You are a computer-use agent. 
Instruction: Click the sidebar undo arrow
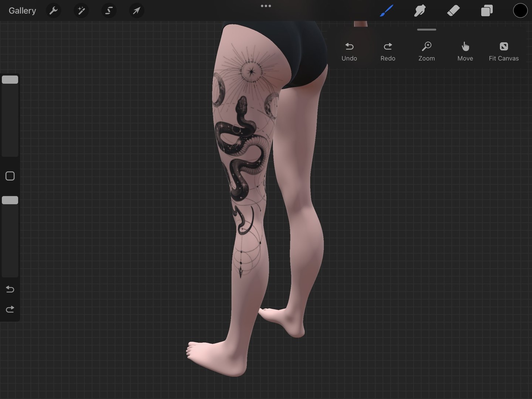pos(10,289)
